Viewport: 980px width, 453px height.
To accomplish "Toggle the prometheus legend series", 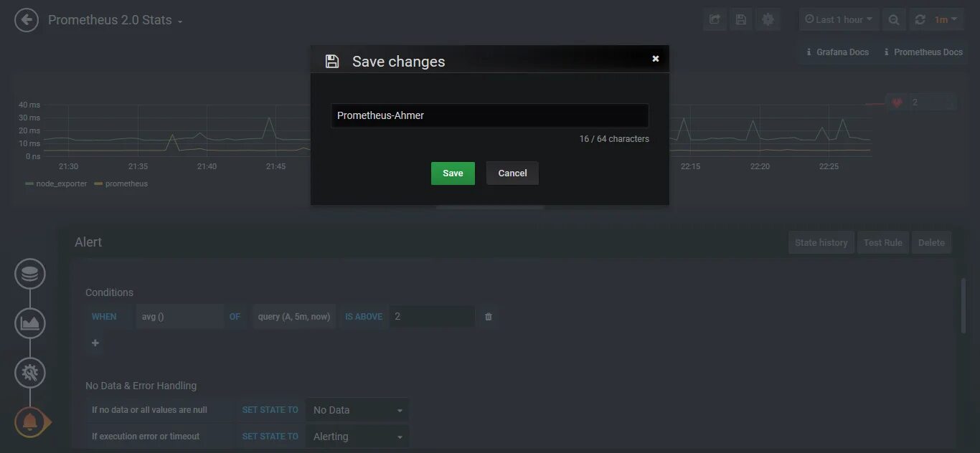I will [121, 184].
